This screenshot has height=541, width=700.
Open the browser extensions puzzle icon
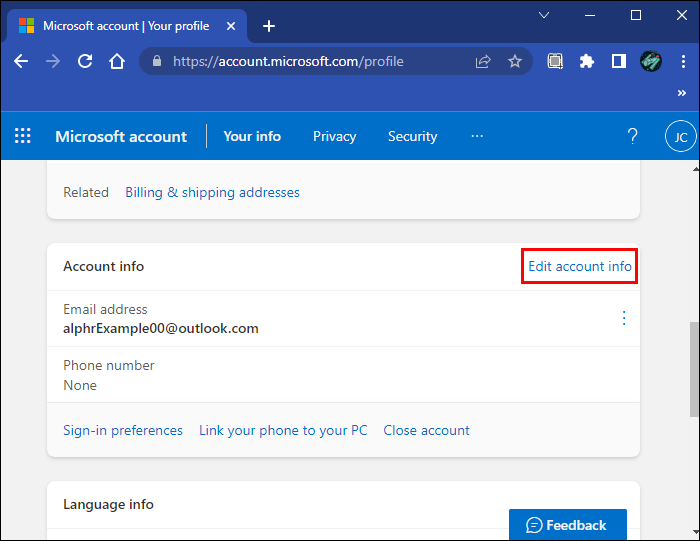coord(587,61)
